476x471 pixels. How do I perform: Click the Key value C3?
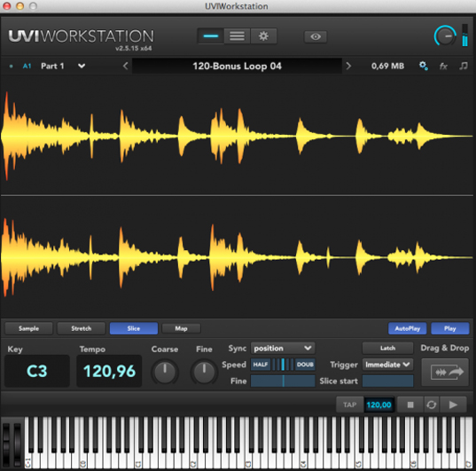click(x=37, y=371)
